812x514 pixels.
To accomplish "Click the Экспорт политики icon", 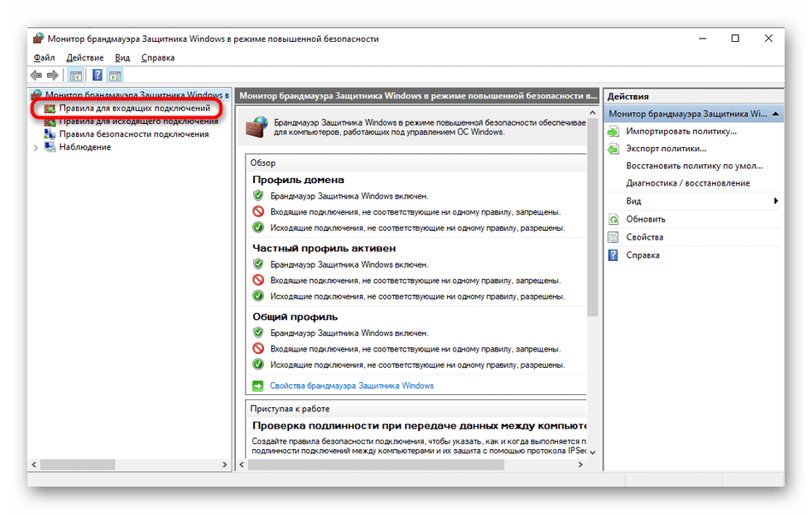I will 613,149.
